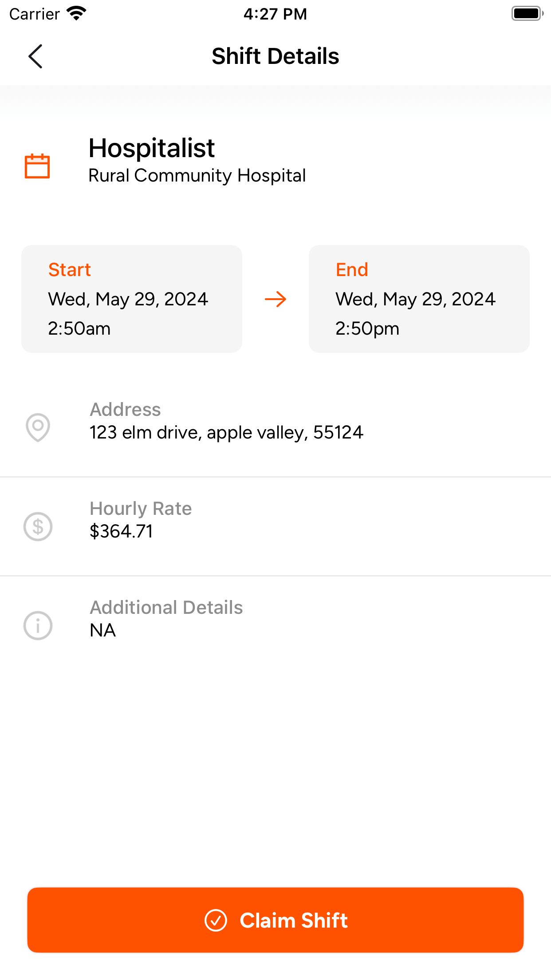Tap the battery indicator

(x=527, y=14)
